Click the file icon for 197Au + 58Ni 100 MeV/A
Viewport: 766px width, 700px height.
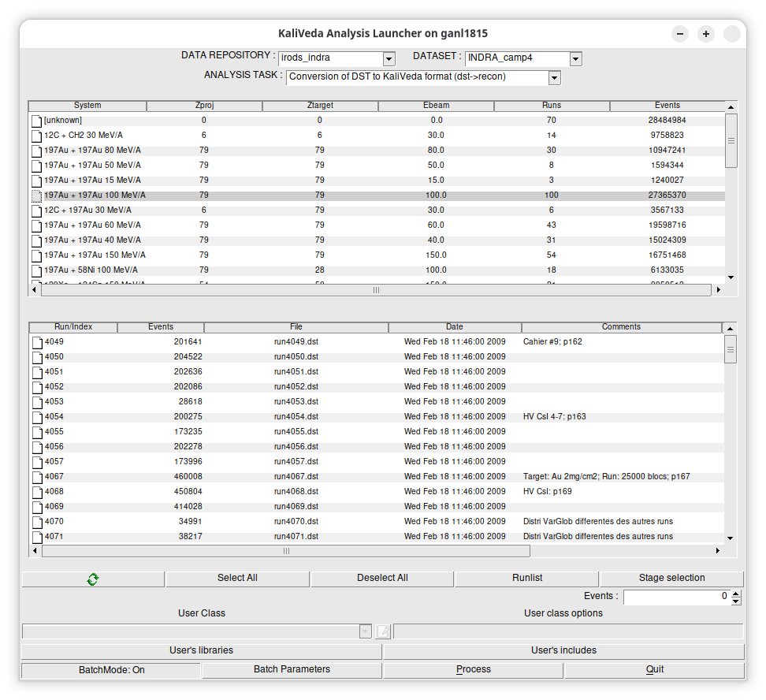tap(36, 270)
